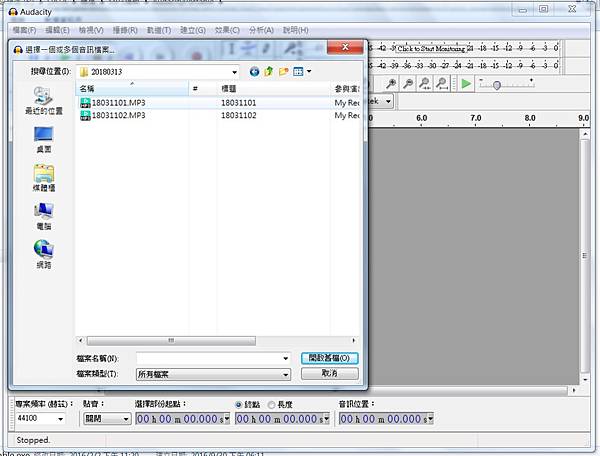Image resolution: width=600 pixels, height=456 pixels.
Task: Open the Help (說明) menu
Action: [295, 30]
